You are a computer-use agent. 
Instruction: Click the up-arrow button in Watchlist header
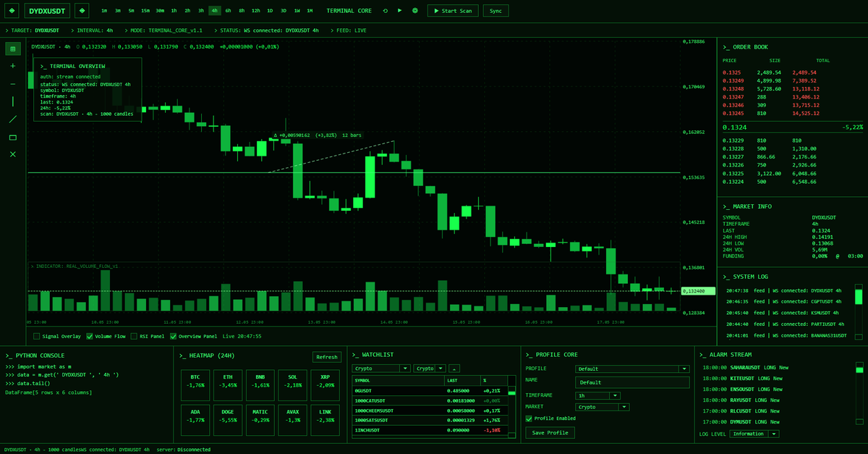coord(455,369)
